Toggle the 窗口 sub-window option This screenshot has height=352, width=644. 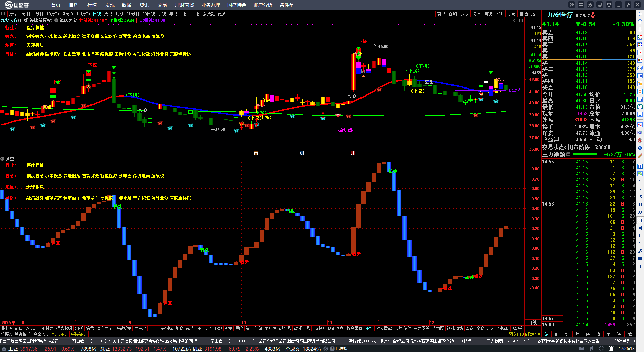click(x=19, y=328)
